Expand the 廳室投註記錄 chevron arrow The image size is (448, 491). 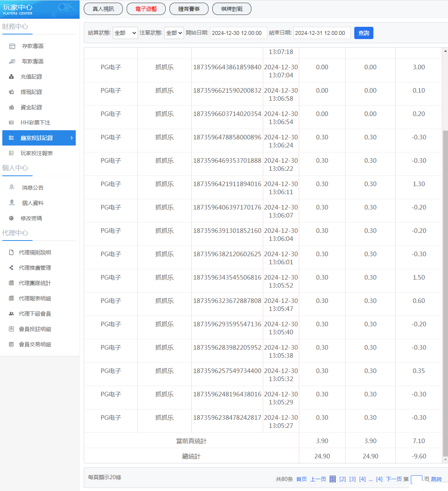[72, 138]
